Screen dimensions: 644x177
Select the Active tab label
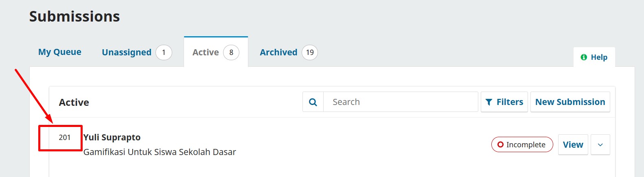pos(206,52)
